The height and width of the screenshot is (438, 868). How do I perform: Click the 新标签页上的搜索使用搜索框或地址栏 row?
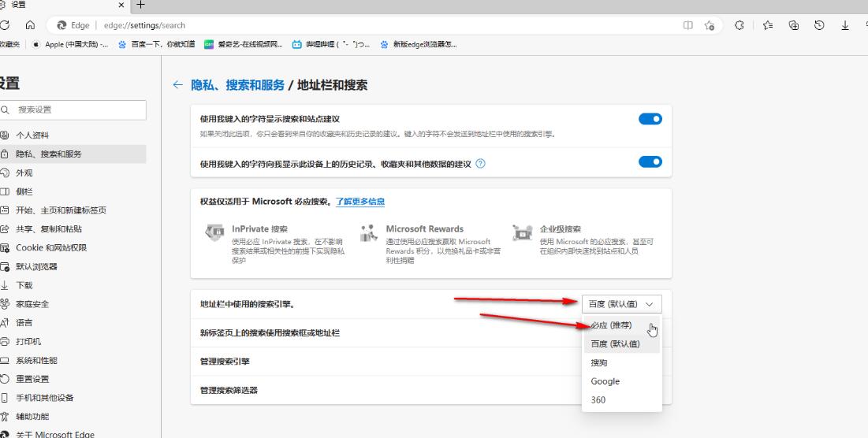pyautogui.click(x=430, y=333)
